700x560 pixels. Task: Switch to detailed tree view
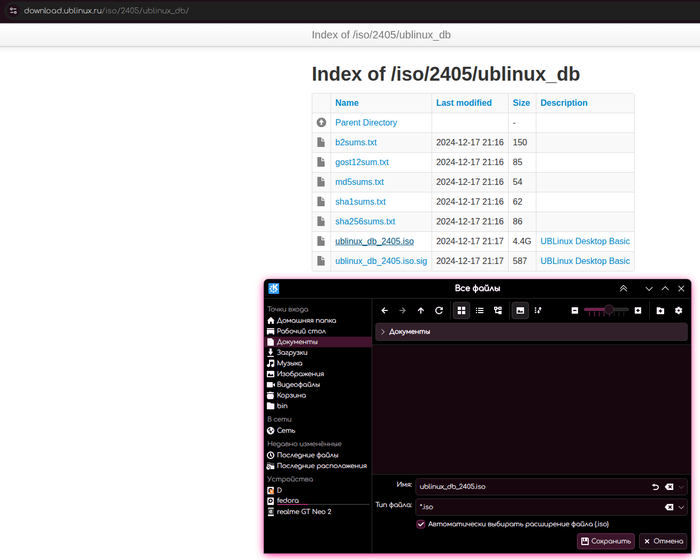pyautogui.click(x=498, y=310)
